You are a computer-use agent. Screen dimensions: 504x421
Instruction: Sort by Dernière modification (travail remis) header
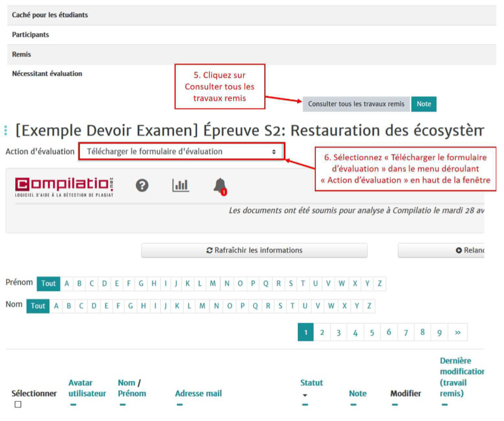[x=462, y=377]
